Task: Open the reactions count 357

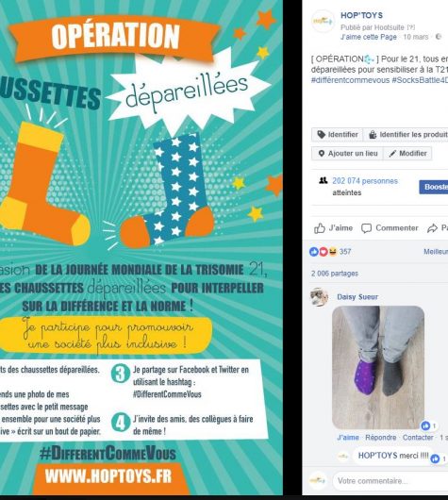Action: pos(345,252)
